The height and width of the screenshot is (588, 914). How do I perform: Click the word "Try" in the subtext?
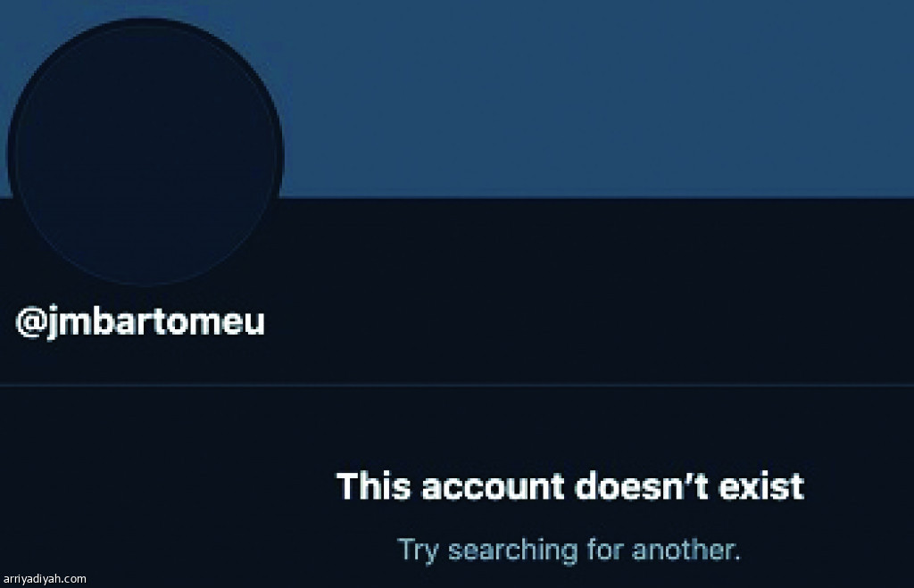(x=418, y=551)
